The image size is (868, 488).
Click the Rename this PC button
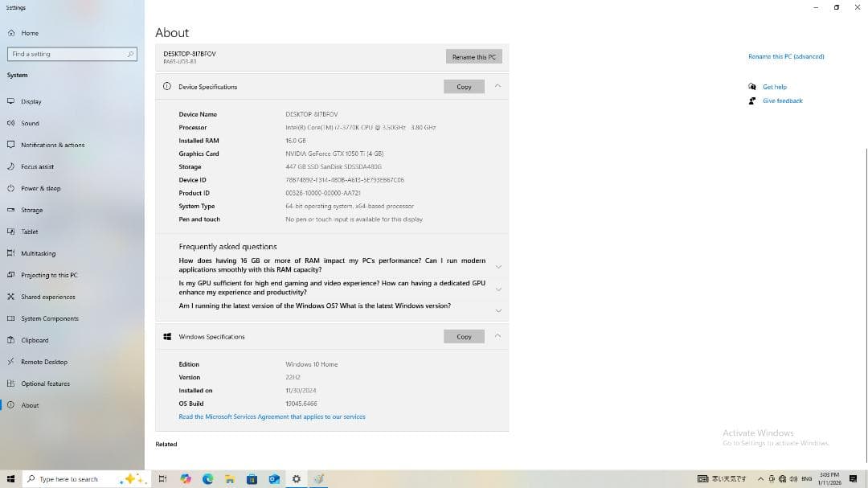pos(473,57)
